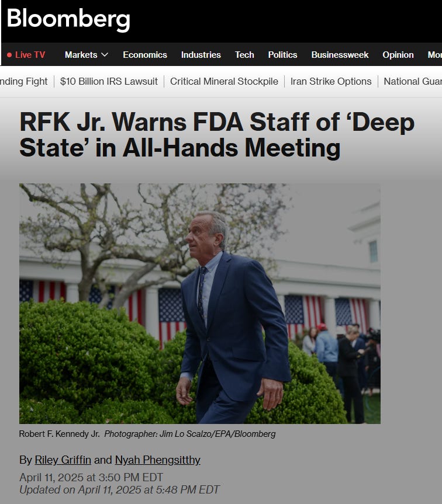
Task: Click the Robert F. Kennedy Jr. photo
Action: [200, 304]
